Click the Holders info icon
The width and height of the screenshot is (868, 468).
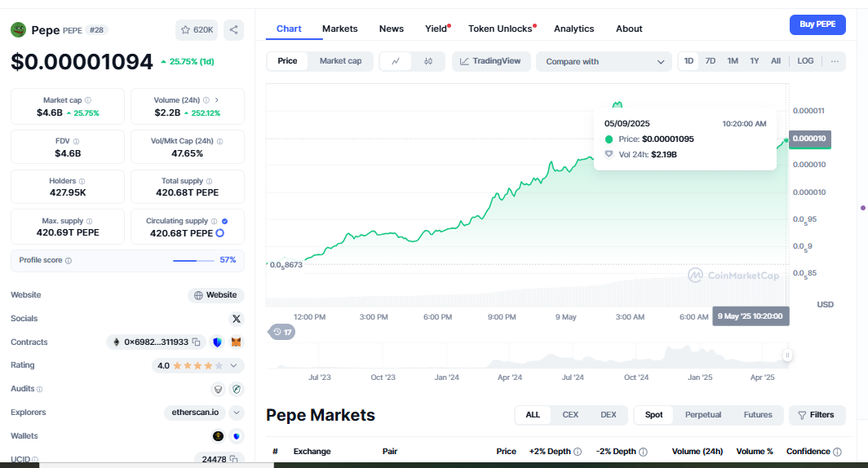coord(82,181)
